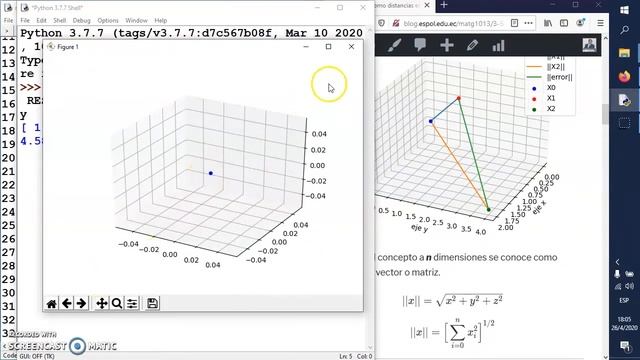Open the Options menu
This screenshot has height=360, width=640.
[x=108, y=20]
